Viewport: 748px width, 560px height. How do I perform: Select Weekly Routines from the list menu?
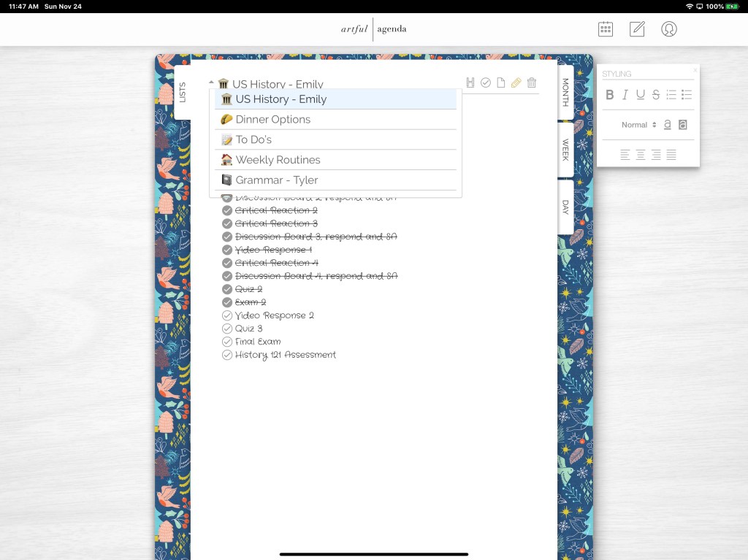(x=278, y=160)
